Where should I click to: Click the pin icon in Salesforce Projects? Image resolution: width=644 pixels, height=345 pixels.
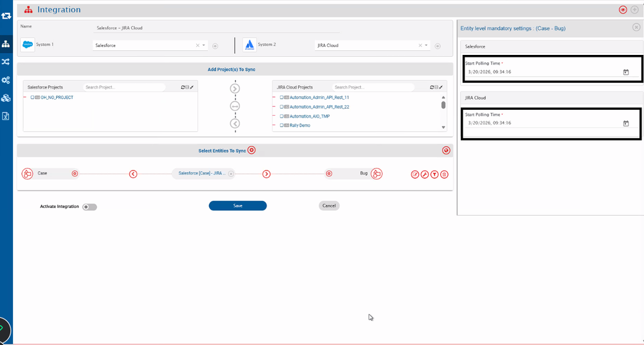(x=192, y=87)
